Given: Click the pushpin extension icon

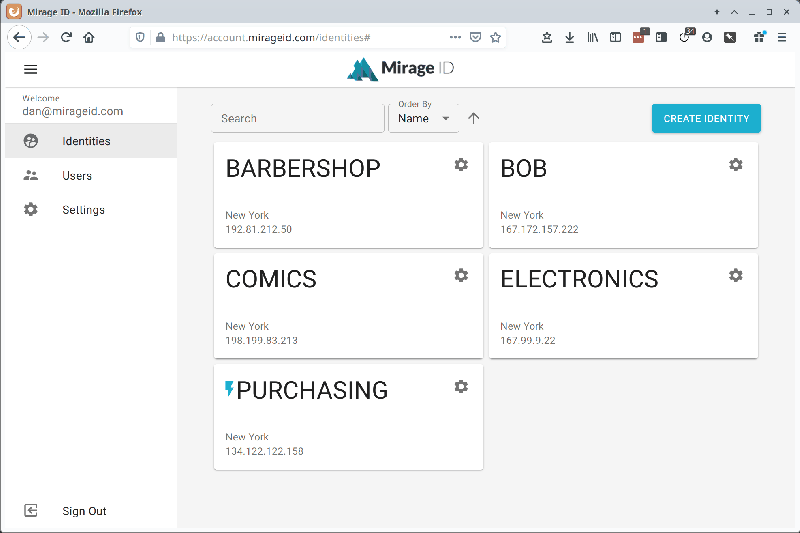Looking at the screenshot, I should (730, 37).
